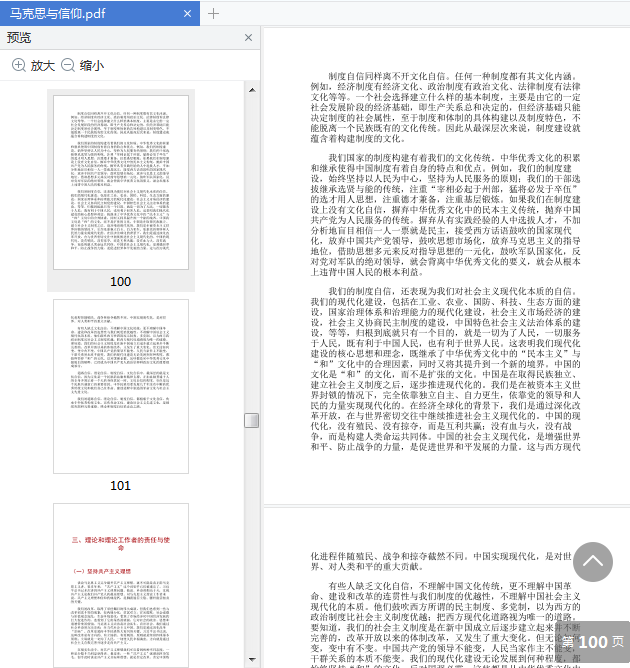Click the 放大 text label
Image resolution: width=630 pixels, height=668 pixels.
(43, 66)
